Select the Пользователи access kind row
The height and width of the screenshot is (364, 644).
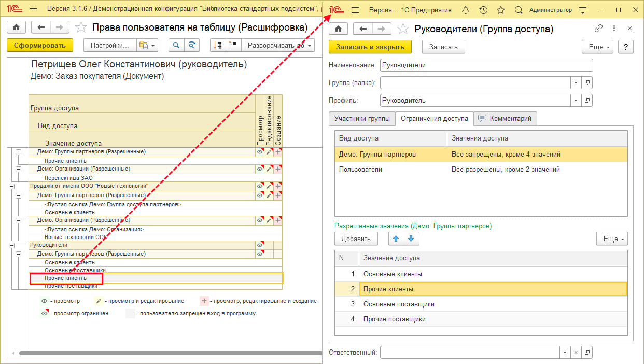(481, 169)
